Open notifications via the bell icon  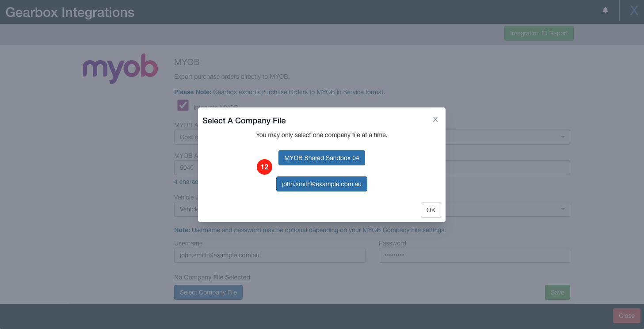click(x=605, y=10)
